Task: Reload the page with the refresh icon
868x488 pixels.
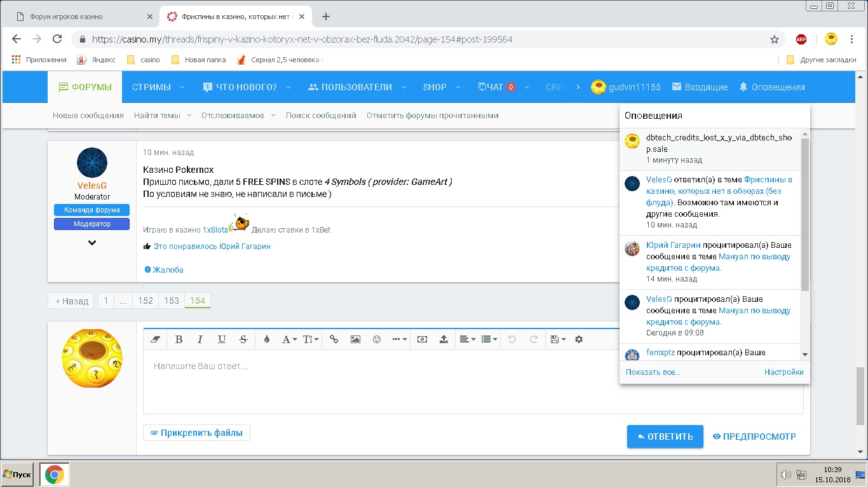Action: (x=57, y=39)
